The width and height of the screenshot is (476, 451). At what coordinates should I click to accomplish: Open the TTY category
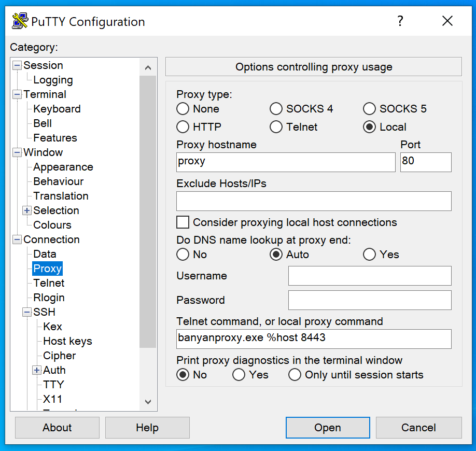(54, 385)
